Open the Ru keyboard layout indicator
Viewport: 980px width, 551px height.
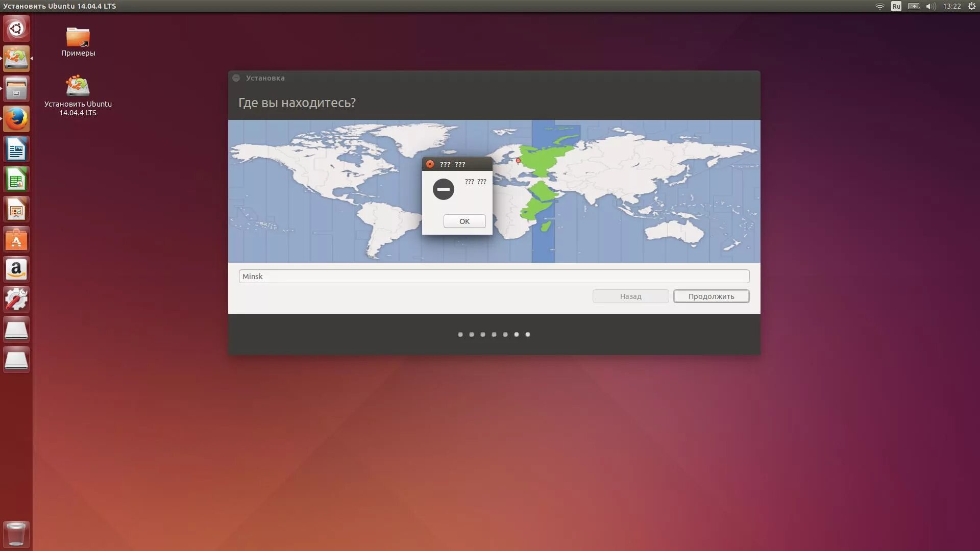(x=896, y=6)
